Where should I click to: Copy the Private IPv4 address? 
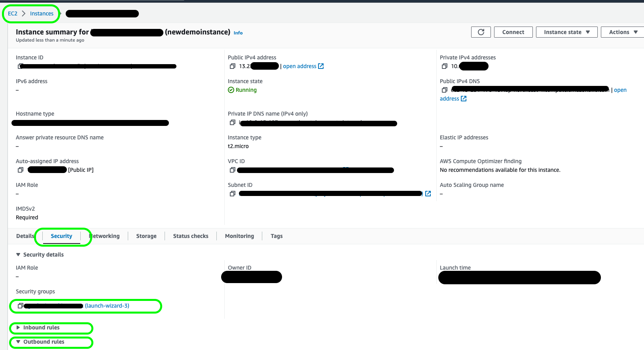pyautogui.click(x=445, y=66)
